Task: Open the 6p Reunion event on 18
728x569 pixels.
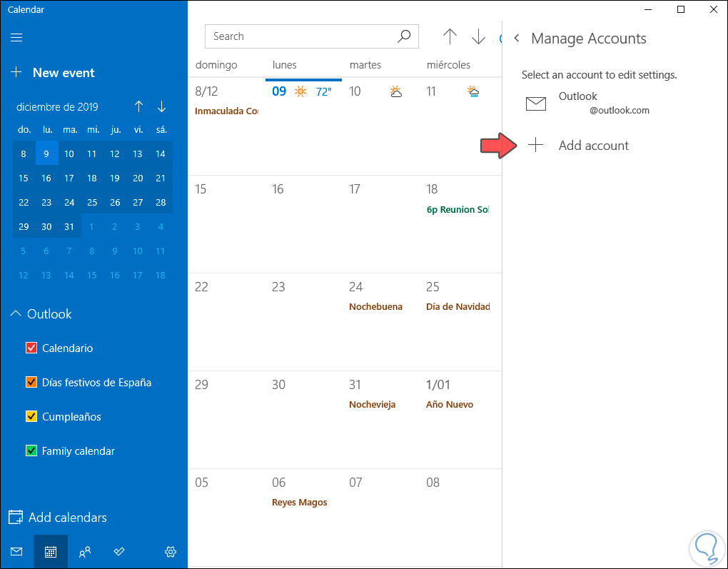Action: click(x=457, y=209)
